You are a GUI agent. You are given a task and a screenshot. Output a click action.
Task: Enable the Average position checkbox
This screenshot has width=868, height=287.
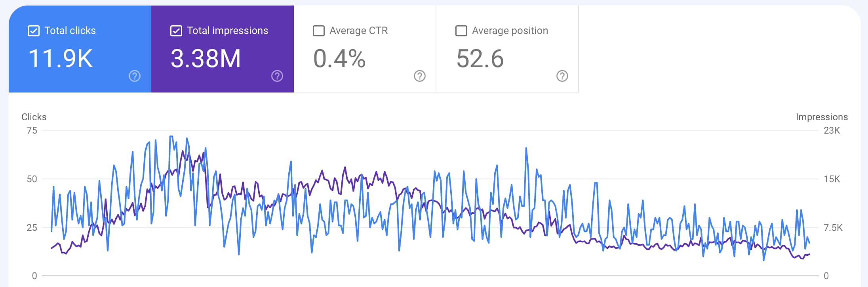coord(461,31)
